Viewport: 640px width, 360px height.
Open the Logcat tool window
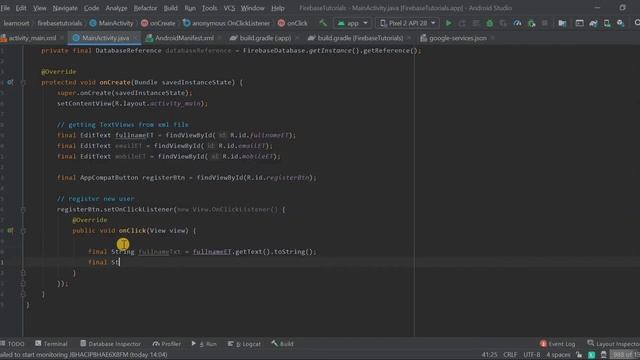tap(244, 344)
